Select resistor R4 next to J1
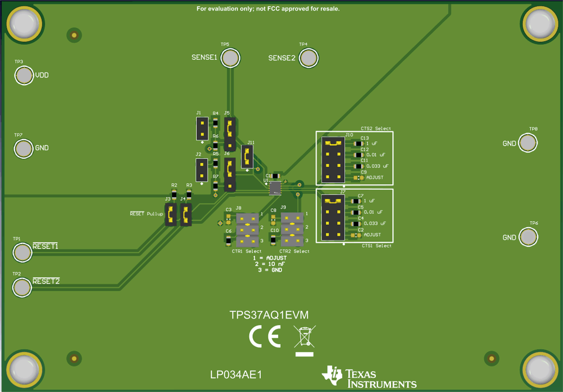 tap(215, 123)
